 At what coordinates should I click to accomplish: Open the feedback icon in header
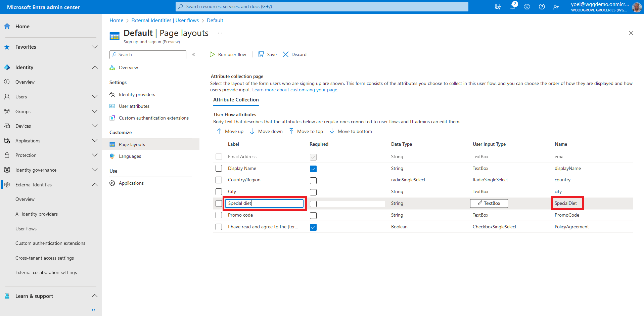click(x=556, y=7)
